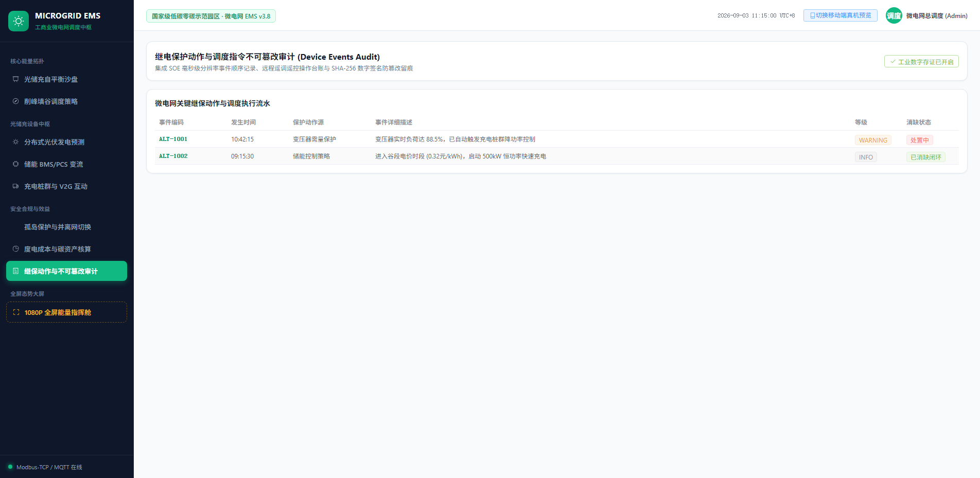Click the 工业数字存证已开启 tag
980x478 pixels.
[921, 61]
